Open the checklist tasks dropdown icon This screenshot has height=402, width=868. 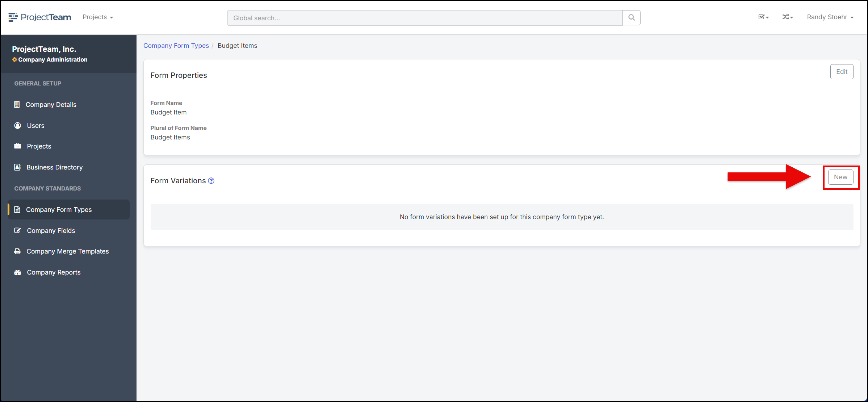click(763, 17)
